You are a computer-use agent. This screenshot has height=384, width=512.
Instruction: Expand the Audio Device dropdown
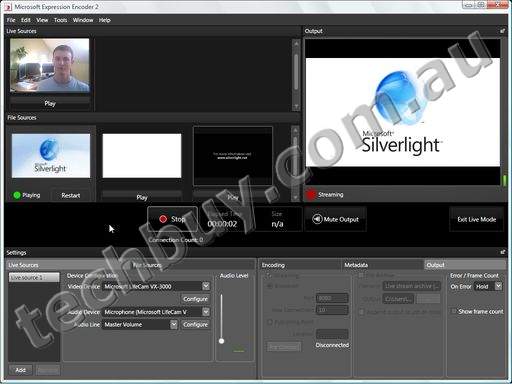coord(206,312)
